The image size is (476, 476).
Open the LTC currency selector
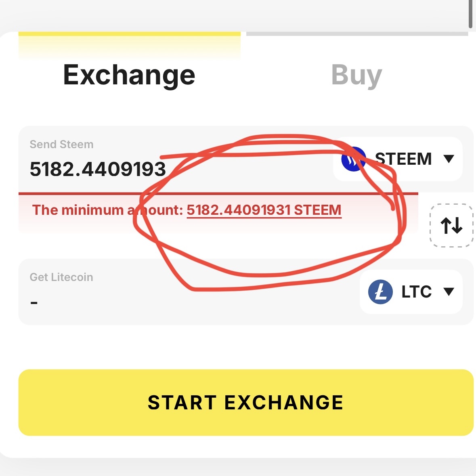click(x=411, y=292)
